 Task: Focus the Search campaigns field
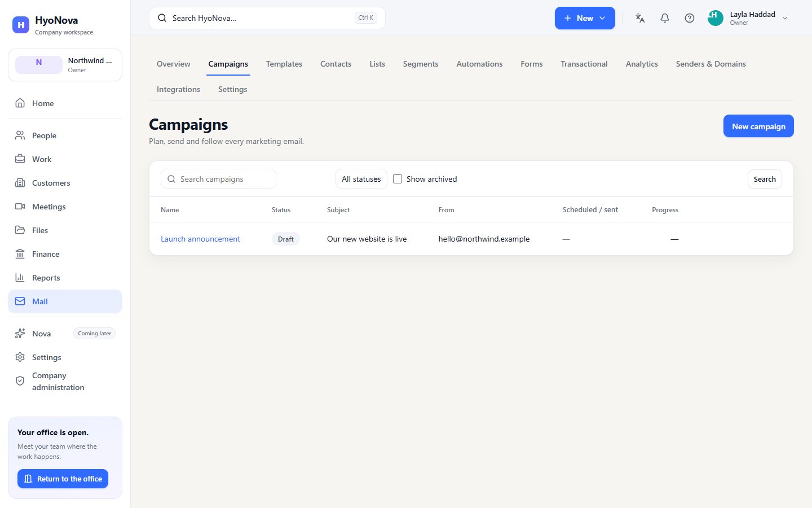click(x=218, y=179)
